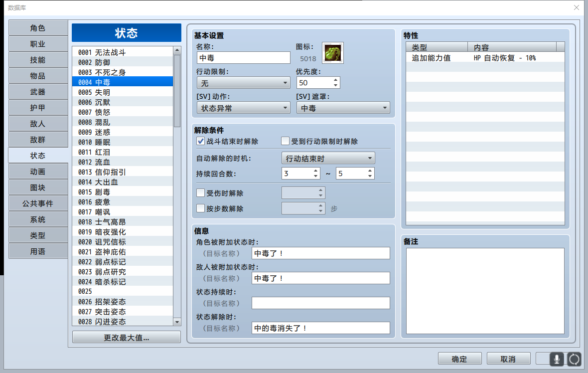Enable 受伤时解除 checkbox
This screenshot has height=373, width=588.
[x=201, y=193]
